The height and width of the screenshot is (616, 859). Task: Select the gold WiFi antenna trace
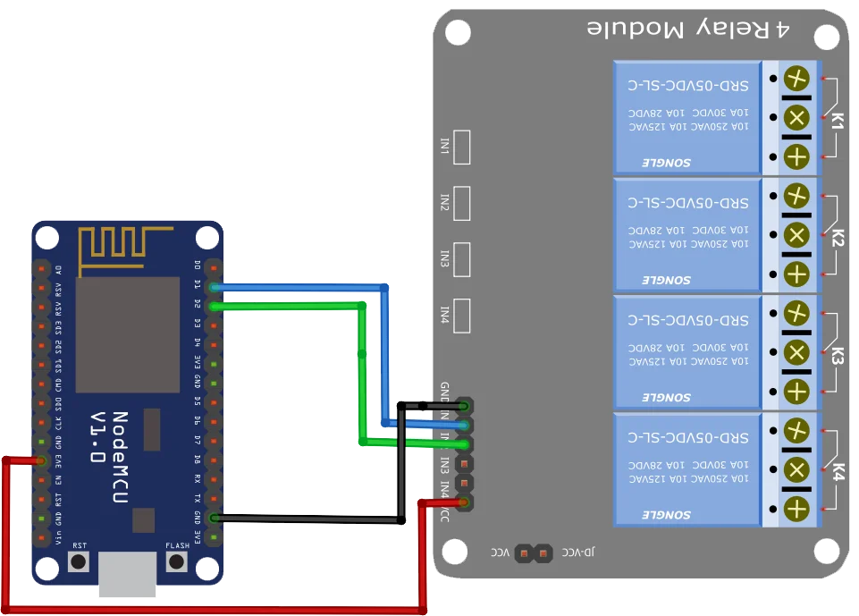click(x=125, y=251)
